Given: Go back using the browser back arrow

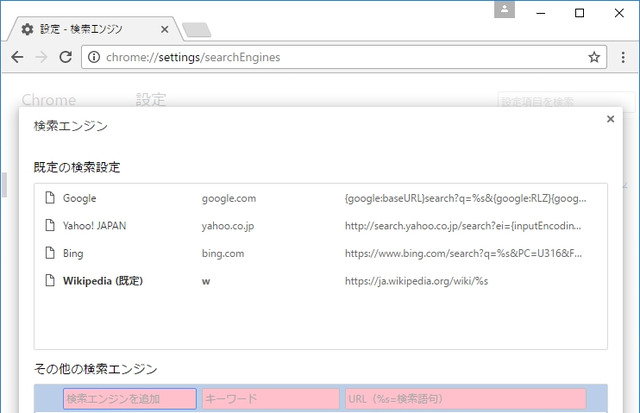Looking at the screenshot, I should (18, 57).
